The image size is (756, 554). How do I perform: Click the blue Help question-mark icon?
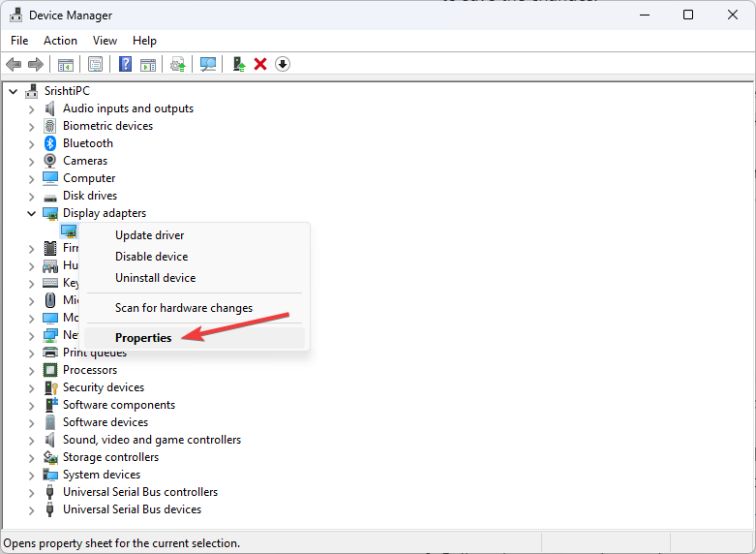coord(126,64)
